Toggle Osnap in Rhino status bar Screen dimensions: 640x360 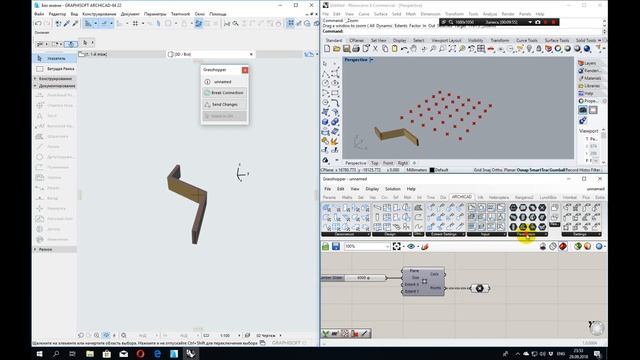tap(523, 170)
